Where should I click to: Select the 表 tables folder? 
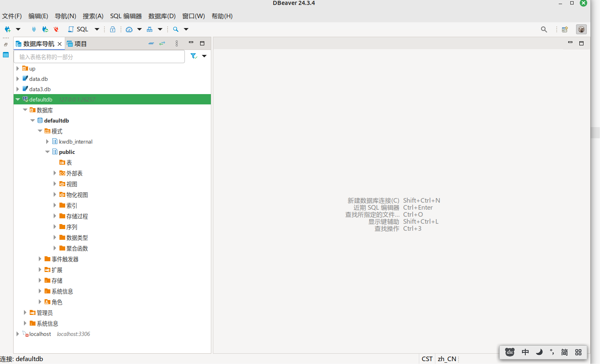click(x=66, y=163)
